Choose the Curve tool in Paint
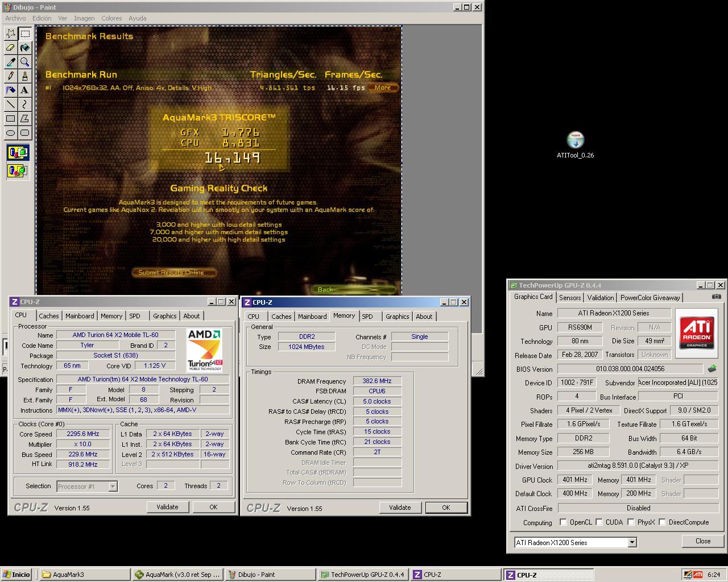The height and width of the screenshot is (582, 728). pyautogui.click(x=25, y=104)
